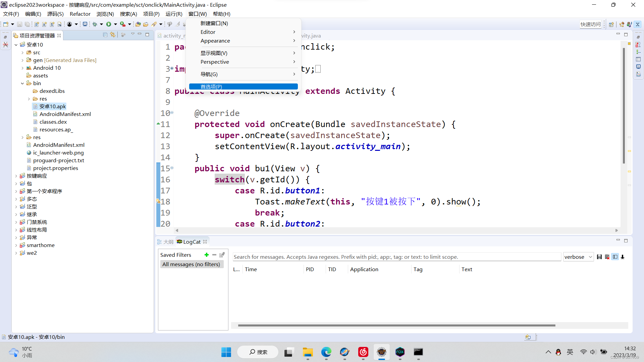Expand the src folder node
The height and width of the screenshot is (362, 644).
point(22,53)
